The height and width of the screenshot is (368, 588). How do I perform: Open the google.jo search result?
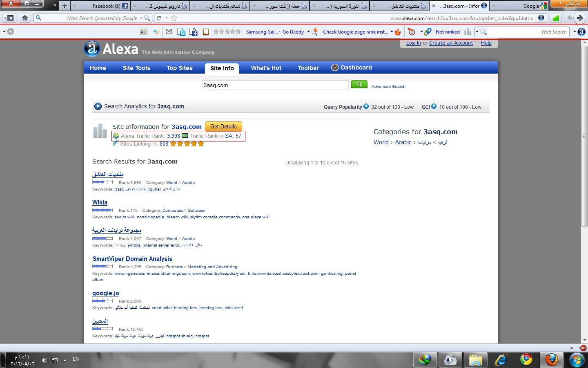click(x=106, y=293)
